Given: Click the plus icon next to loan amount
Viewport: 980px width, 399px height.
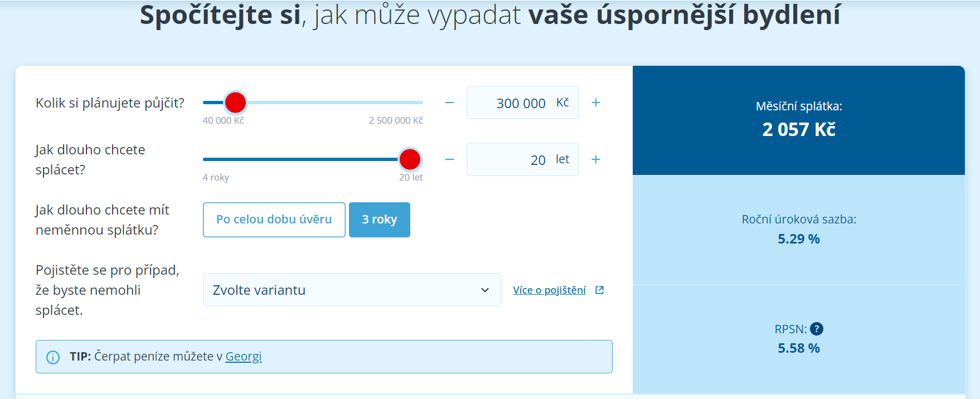Looking at the screenshot, I should [596, 103].
